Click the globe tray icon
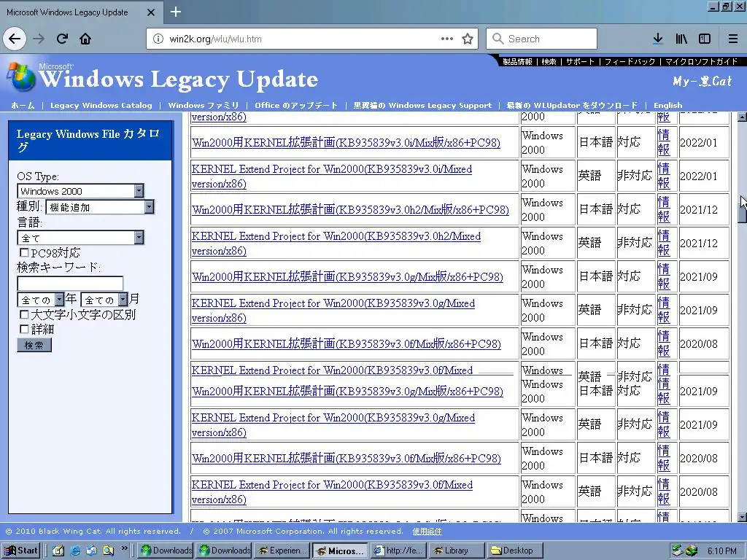Viewport: 747px width, 560px height. click(691, 551)
